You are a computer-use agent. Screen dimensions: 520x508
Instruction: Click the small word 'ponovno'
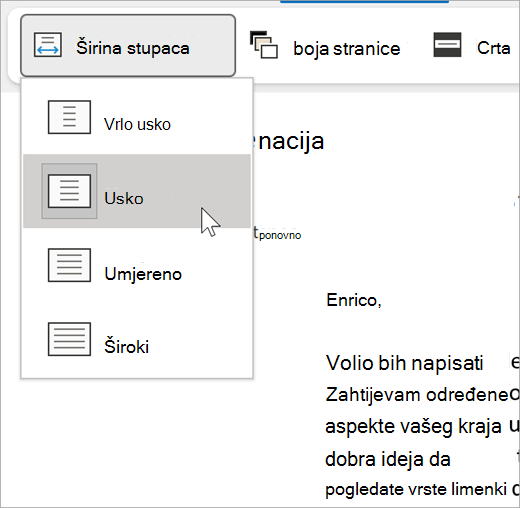click(x=280, y=236)
